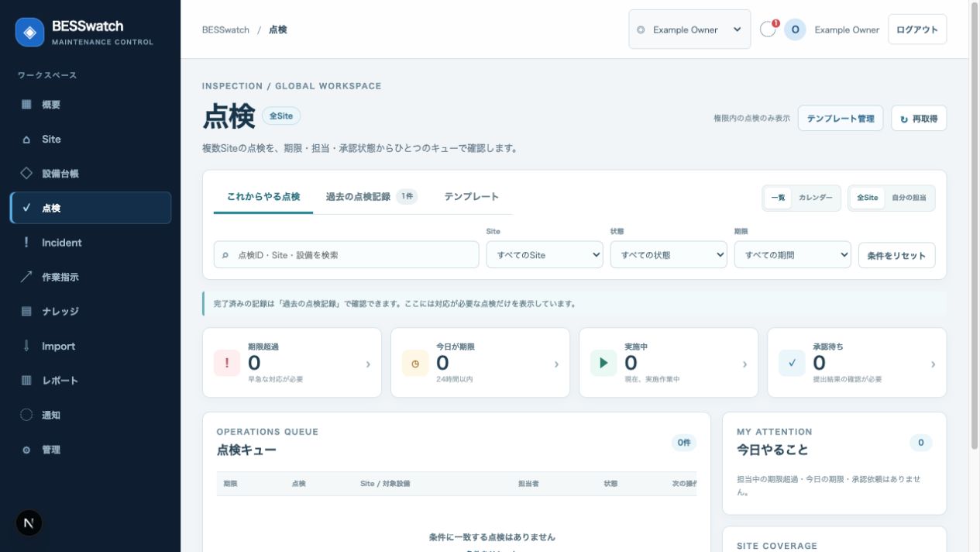
Task: Click the Site / 対象設備 column header
Action: click(x=385, y=484)
